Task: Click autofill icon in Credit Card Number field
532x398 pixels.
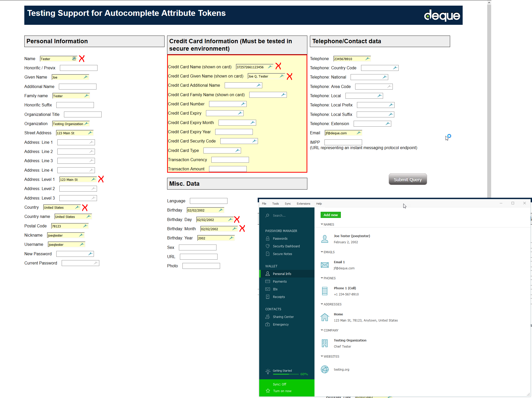Action: [x=243, y=104]
